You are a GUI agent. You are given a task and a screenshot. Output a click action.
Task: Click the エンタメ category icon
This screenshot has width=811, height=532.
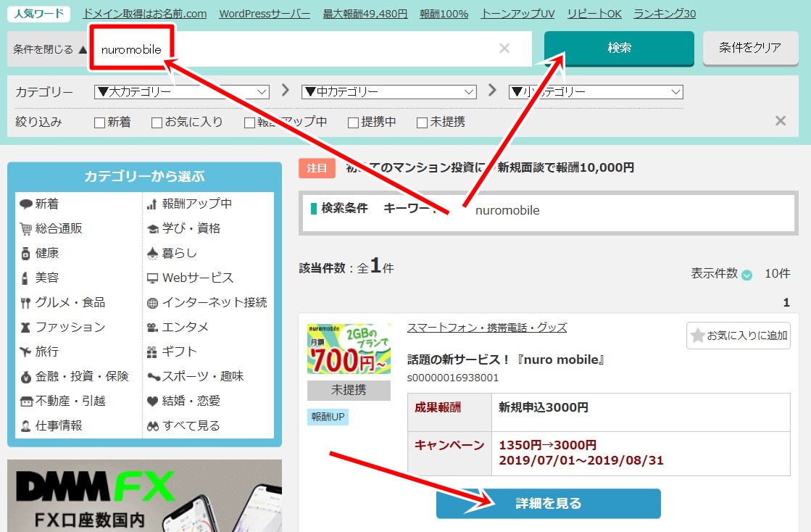152,328
